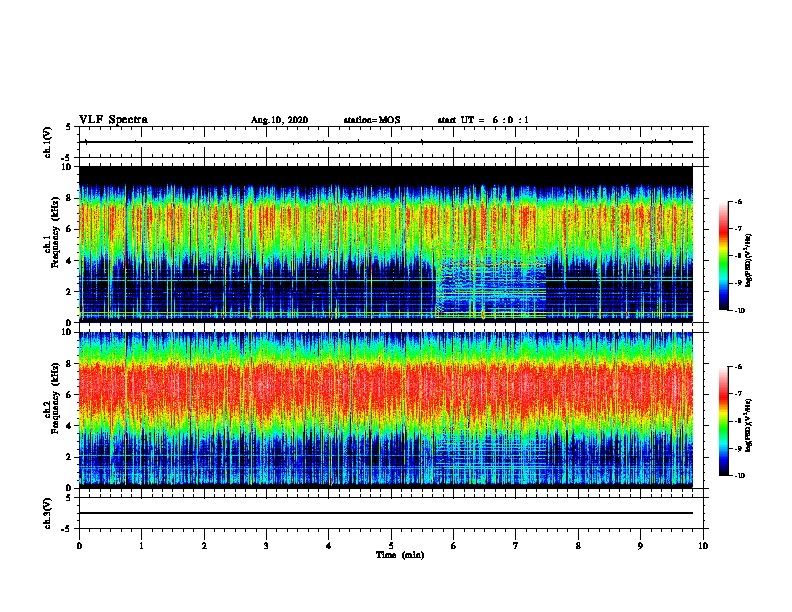
Task: Click the "3" tick on the Time axis
Action: (266, 546)
